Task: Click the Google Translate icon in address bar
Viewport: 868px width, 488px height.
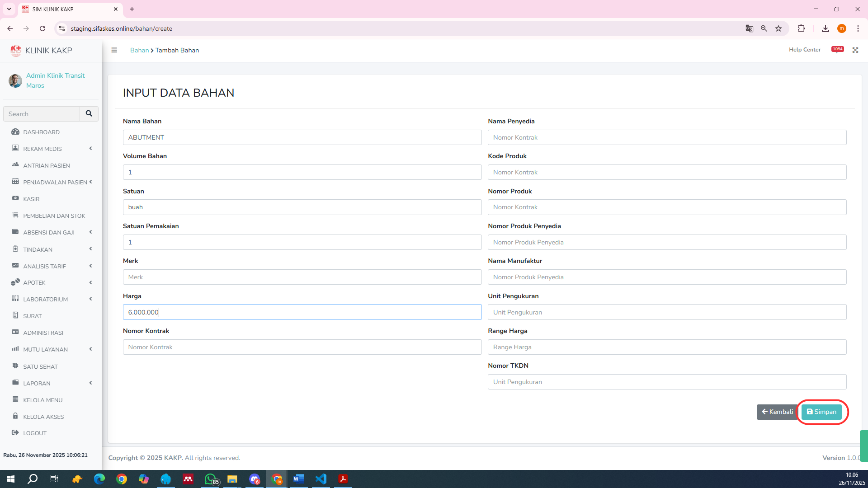Action: pos(749,28)
